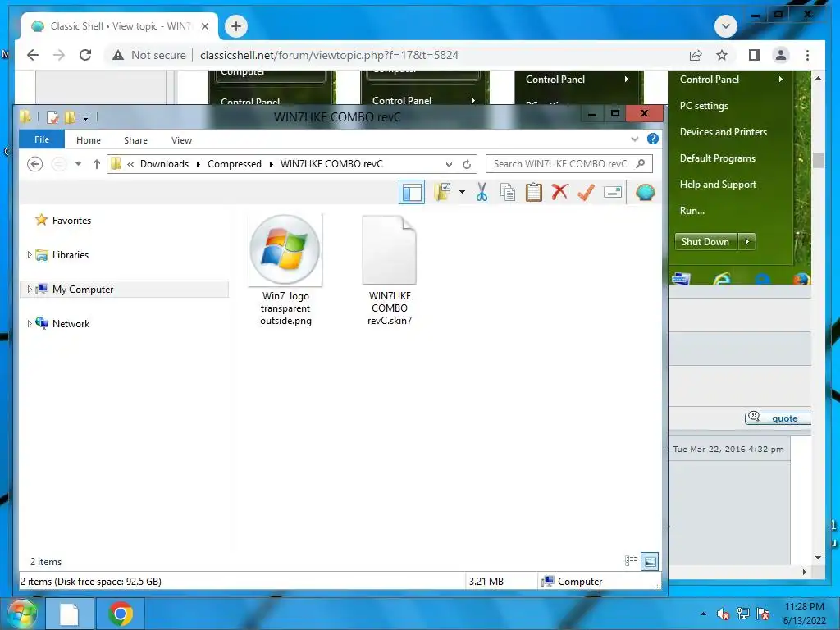Image resolution: width=840 pixels, height=630 pixels.
Task: Select Favorites in the navigation pane
Action: 71,220
